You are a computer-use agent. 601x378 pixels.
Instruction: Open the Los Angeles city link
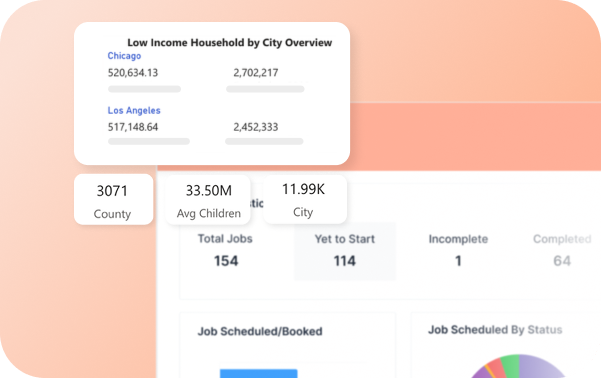134,110
